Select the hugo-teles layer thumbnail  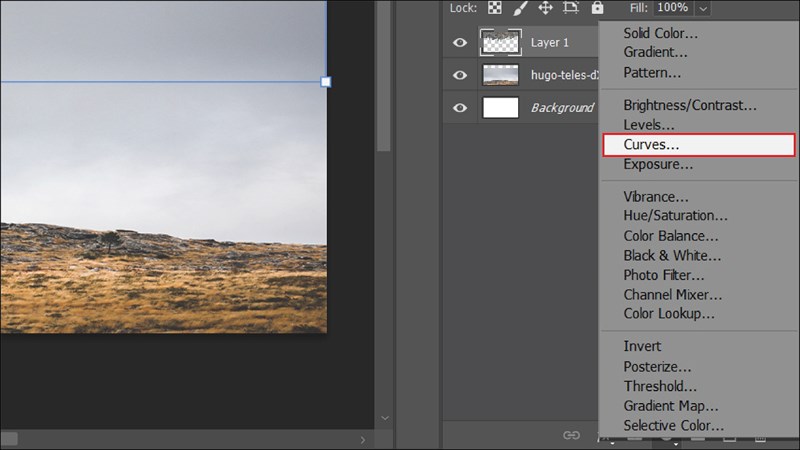(x=501, y=75)
